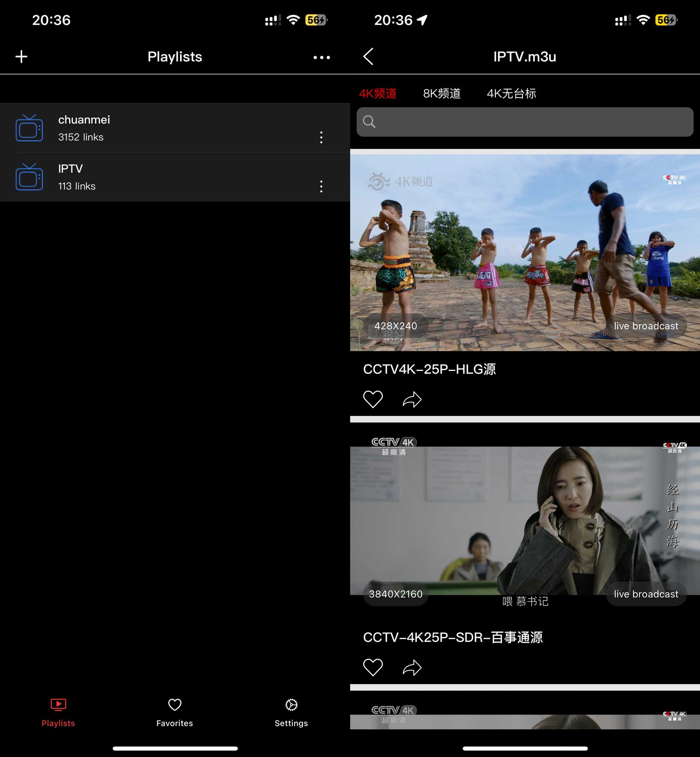
Task: Open Settings from the bottom navigation
Action: click(x=291, y=712)
